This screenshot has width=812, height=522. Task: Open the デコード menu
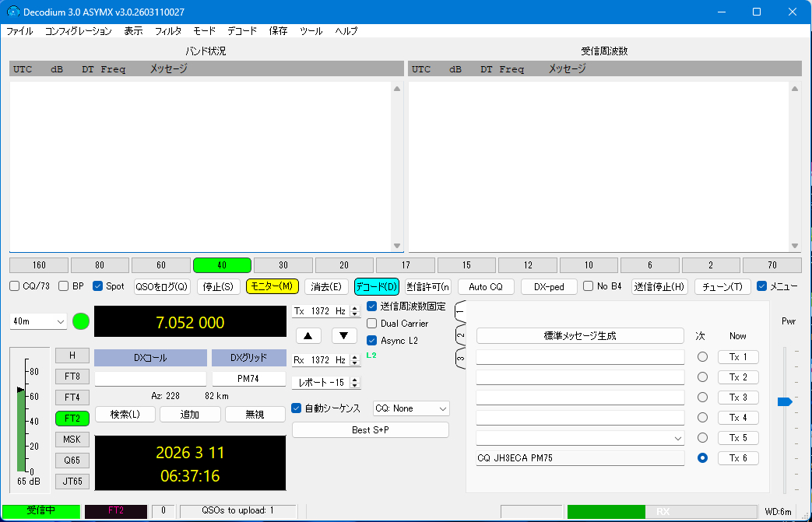coord(242,31)
